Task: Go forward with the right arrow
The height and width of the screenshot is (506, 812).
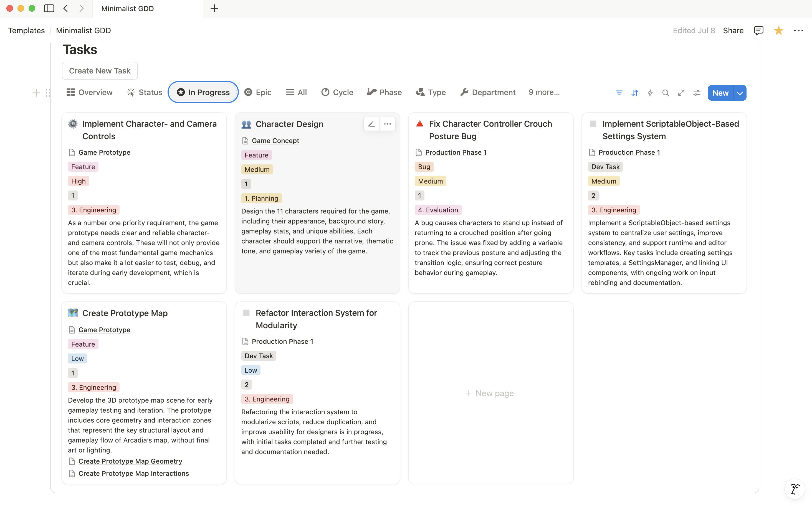Action: tap(81, 8)
